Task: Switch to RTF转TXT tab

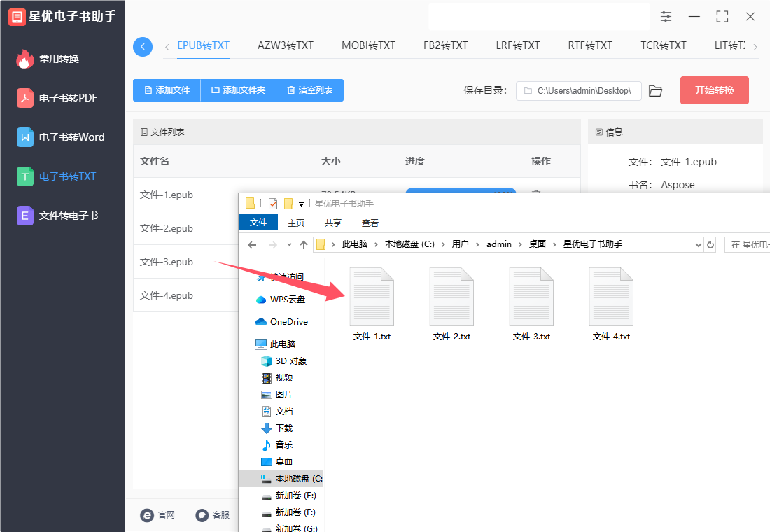Action: pos(590,45)
